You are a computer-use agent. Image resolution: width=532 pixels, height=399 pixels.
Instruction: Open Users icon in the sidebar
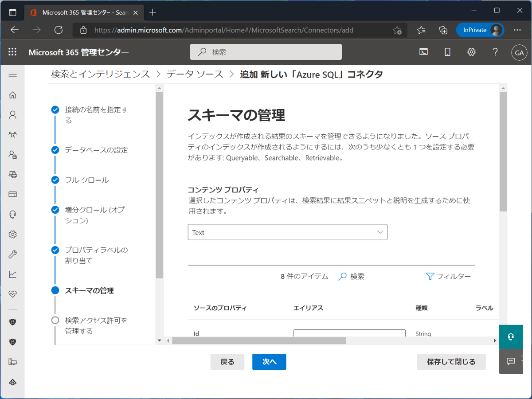(12, 115)
